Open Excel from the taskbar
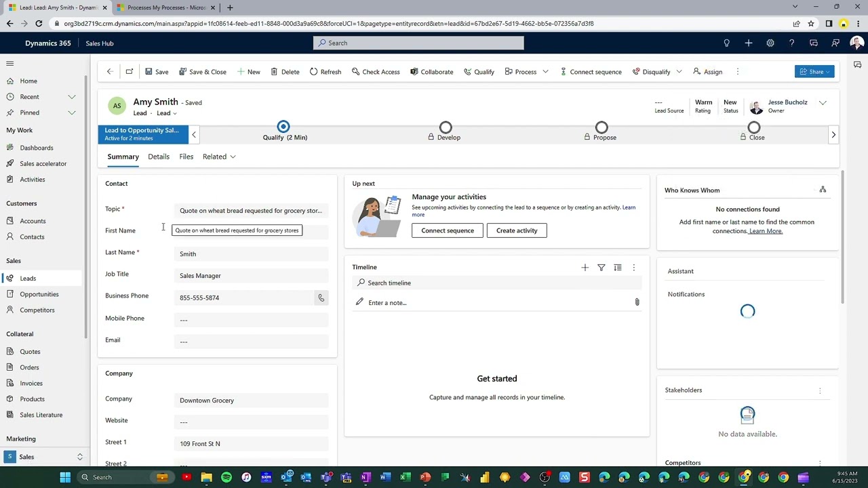 click(405, 477)
